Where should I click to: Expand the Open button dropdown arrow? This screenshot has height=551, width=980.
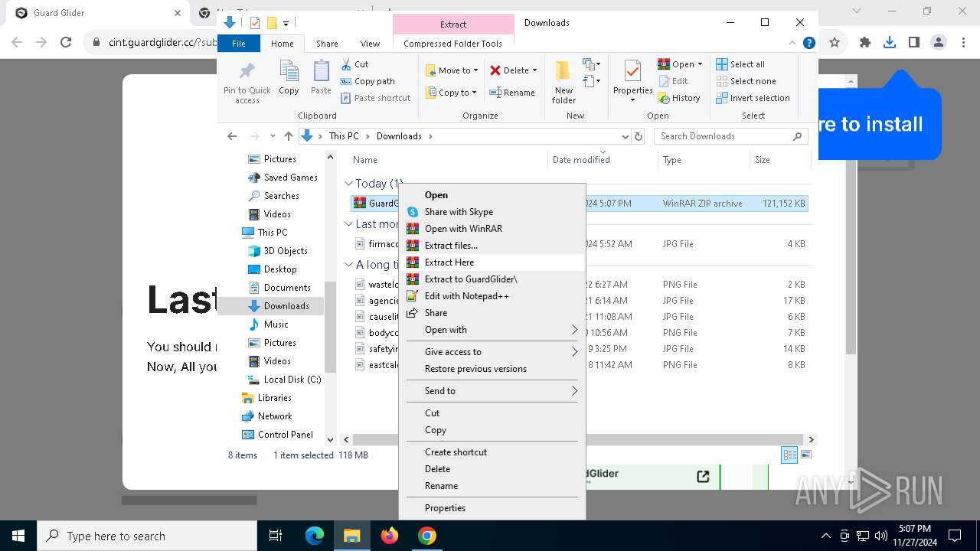(x=700, y=64)
